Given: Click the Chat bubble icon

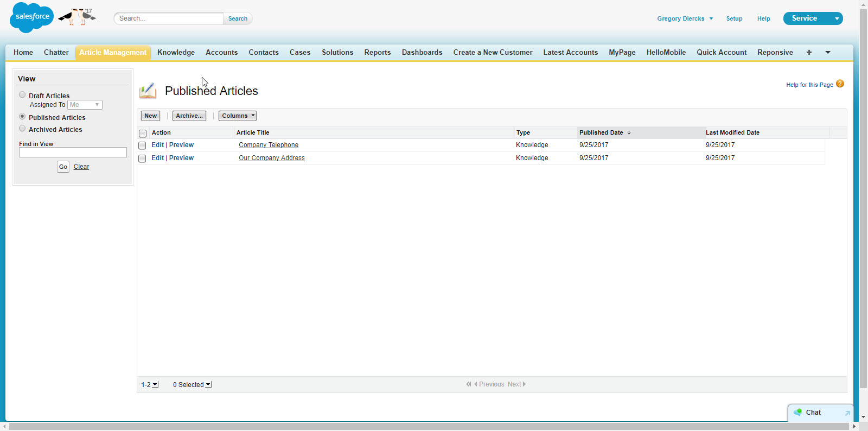Looking at the screenshot, I should coord(797,413).
